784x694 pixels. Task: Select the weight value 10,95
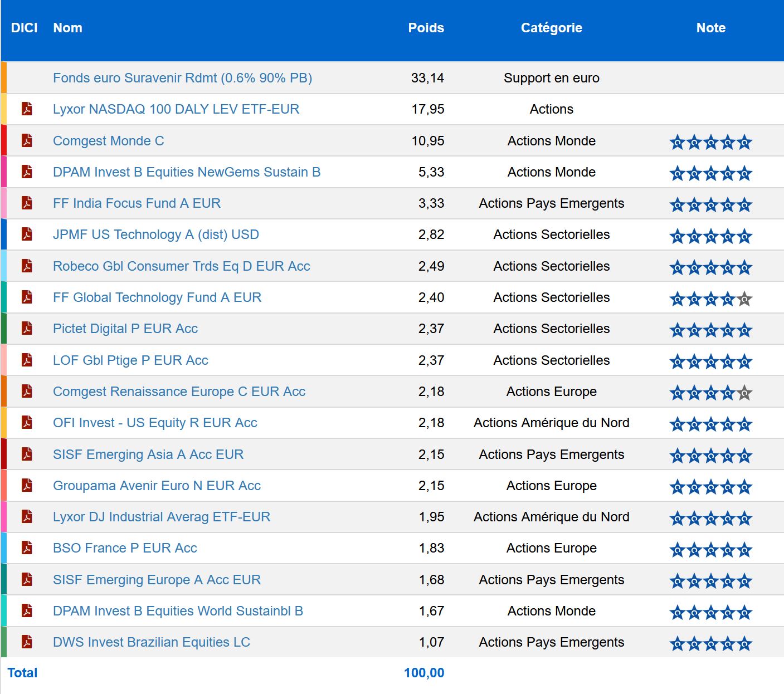pyautogui.click(x=427, y=141)
